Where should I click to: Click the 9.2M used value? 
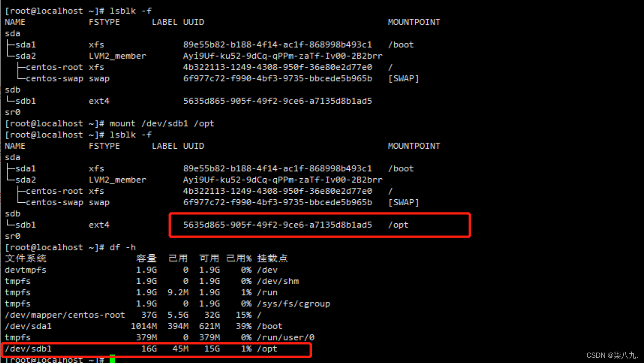[x=178, y=292]
